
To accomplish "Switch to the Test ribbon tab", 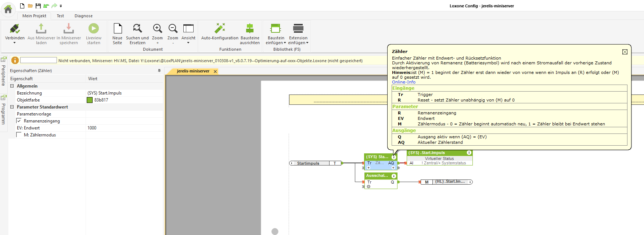I will coord(60,16).
